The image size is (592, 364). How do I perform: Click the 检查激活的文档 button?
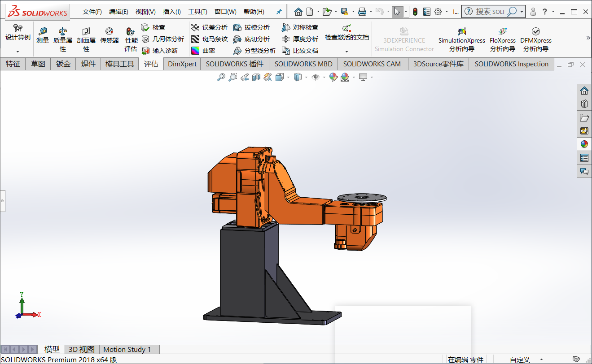(x=346, y=33)
